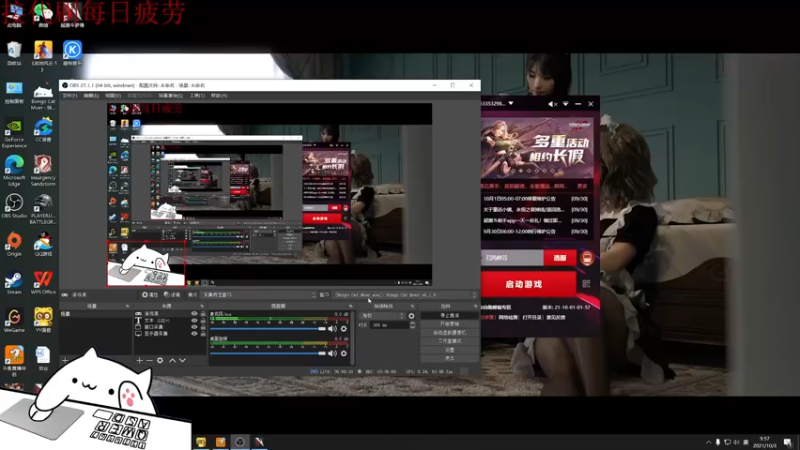Hide the 显示器采集 source
This screenshot has height=450, width=800.
tap(194, 334)
